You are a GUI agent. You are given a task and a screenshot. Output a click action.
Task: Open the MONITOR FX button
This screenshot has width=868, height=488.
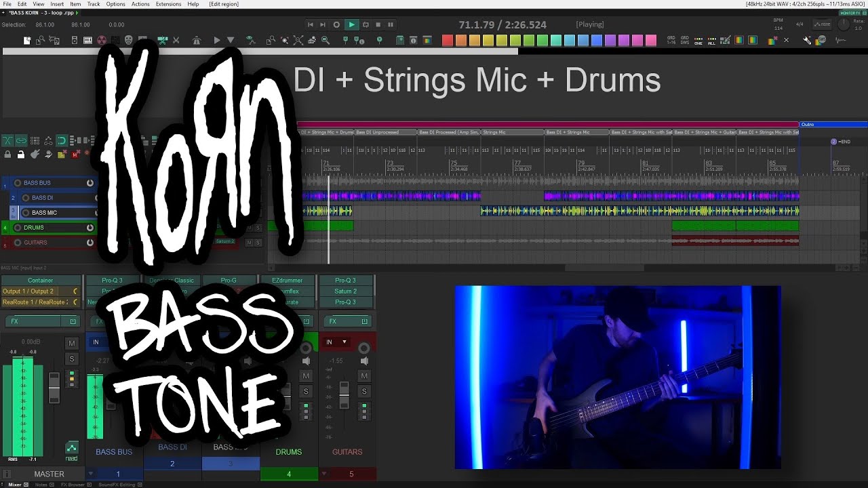(850, 13)
